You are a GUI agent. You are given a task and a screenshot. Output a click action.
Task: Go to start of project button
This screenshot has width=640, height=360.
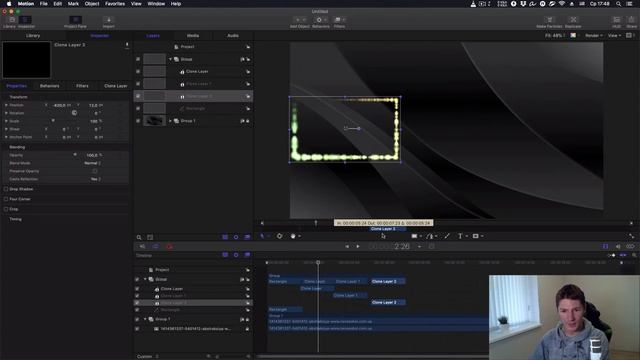(x=347, y=247)
